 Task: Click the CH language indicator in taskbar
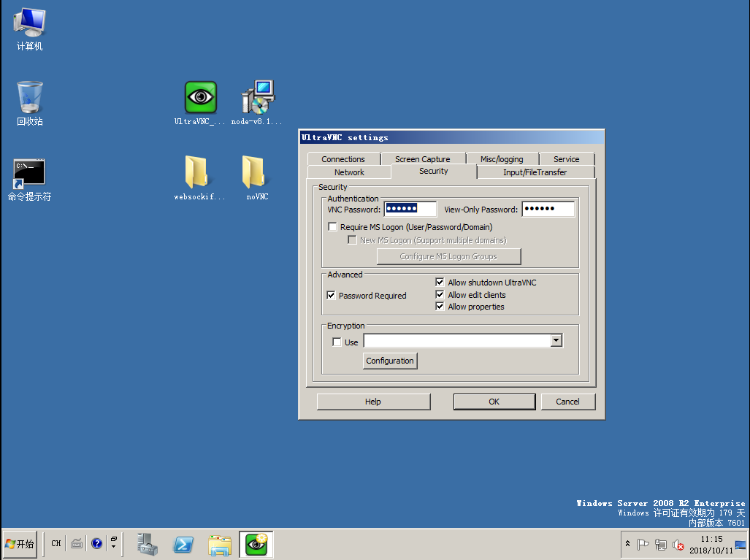tap(56, 544)
